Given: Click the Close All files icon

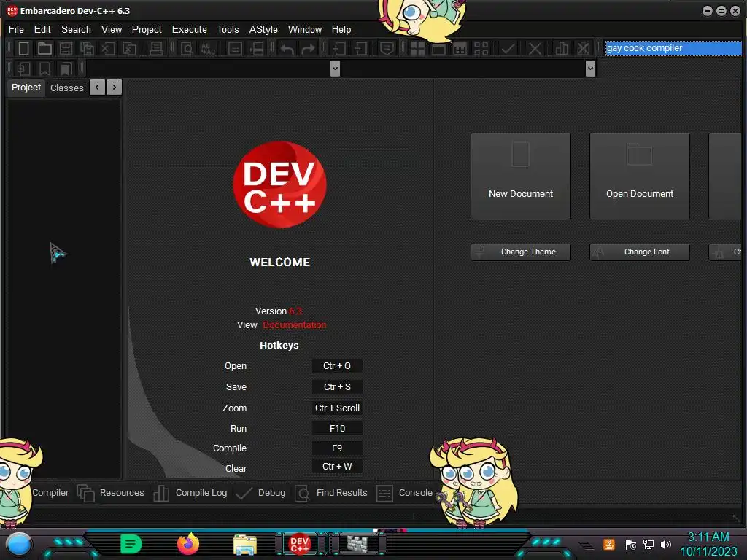Looking at the screenshot, I should [129, 49].
